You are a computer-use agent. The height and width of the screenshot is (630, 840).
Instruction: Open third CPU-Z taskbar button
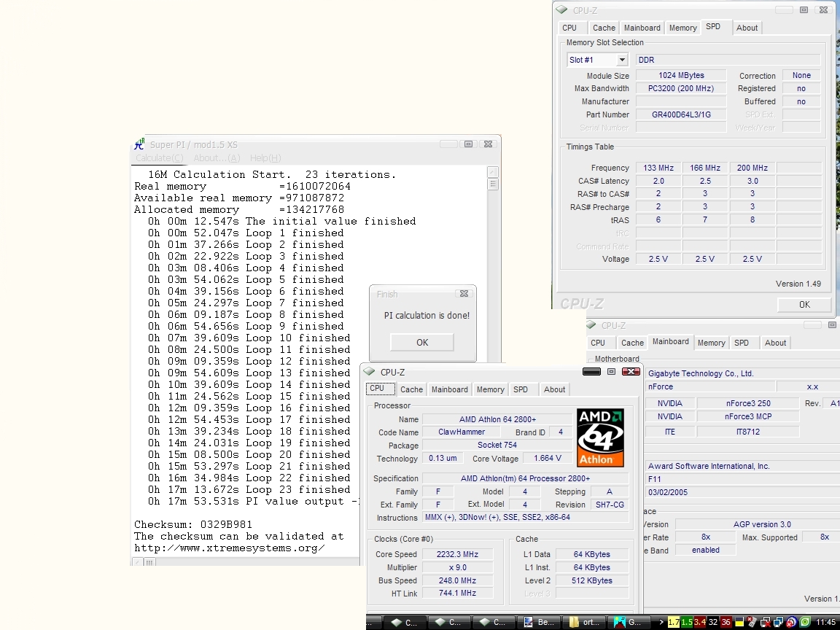click(493, 622)
